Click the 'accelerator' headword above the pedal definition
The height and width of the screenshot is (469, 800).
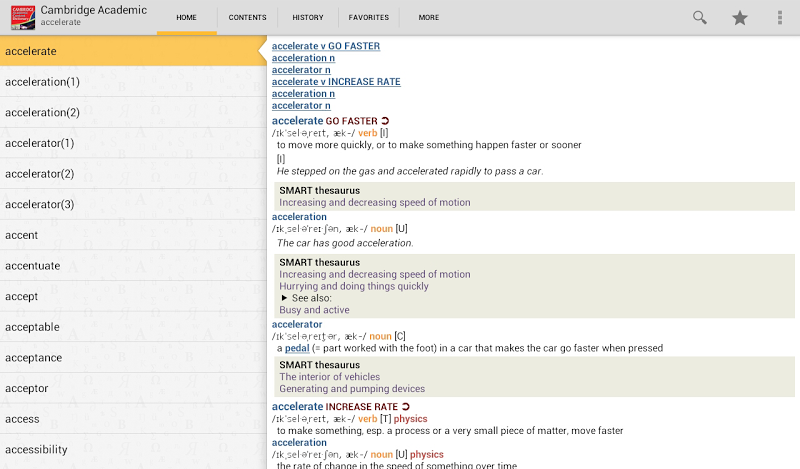(x=297, y=324)
